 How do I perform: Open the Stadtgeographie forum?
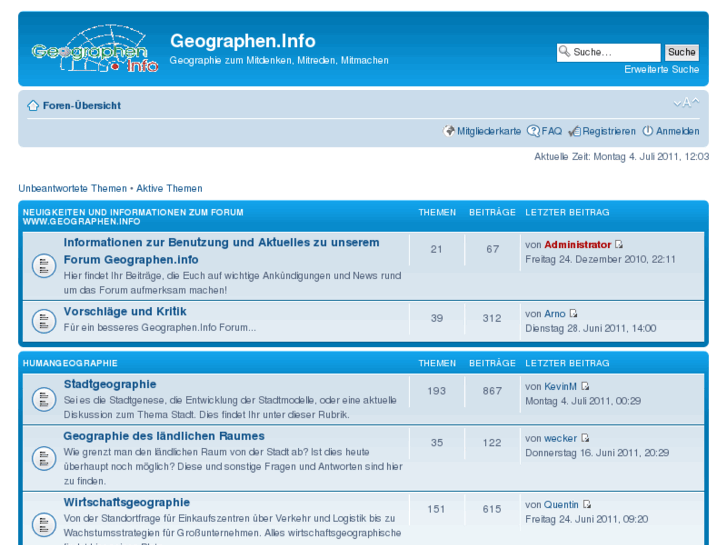(110, 384)
